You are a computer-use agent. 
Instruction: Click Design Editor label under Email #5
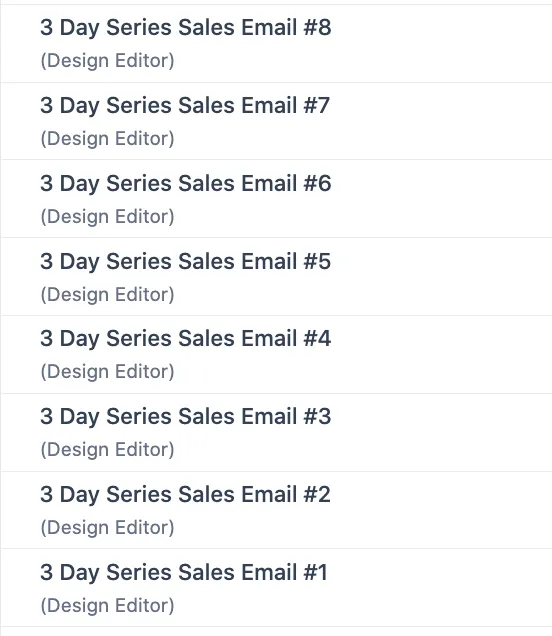click(107, 294)
